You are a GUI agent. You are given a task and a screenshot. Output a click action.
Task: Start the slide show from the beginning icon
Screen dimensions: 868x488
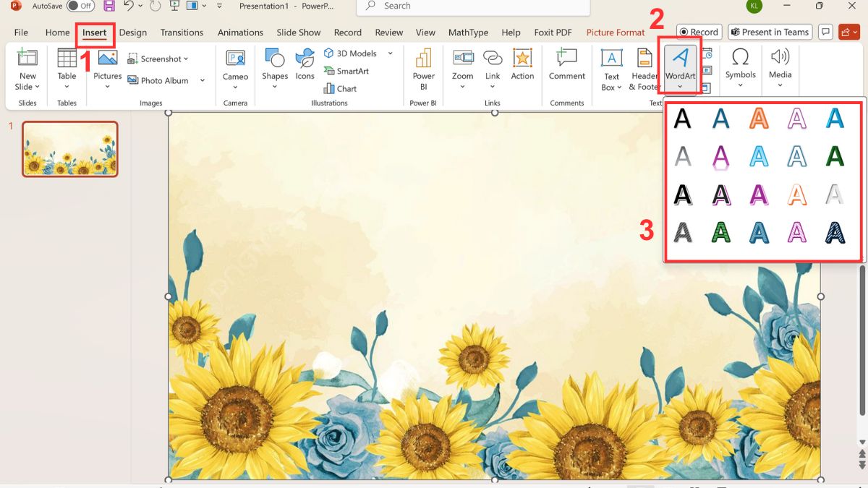tap(176, 6)
